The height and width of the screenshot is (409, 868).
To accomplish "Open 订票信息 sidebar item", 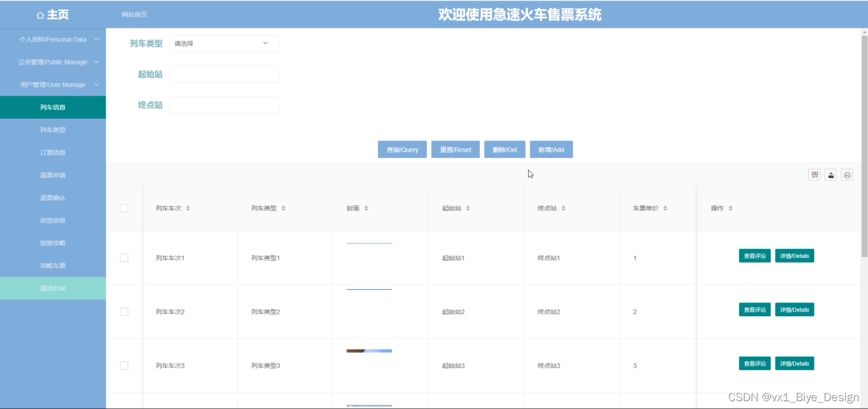I will tap(53, 152).
